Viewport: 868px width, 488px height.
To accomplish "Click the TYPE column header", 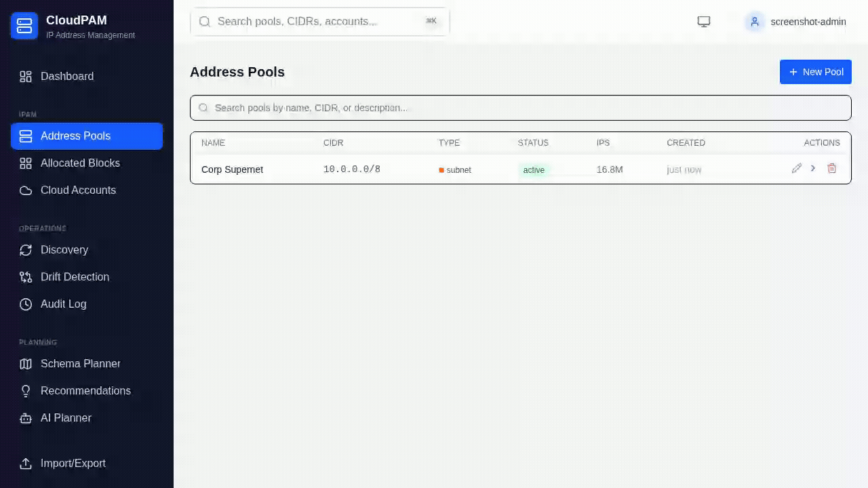I will tap(449, 143).
